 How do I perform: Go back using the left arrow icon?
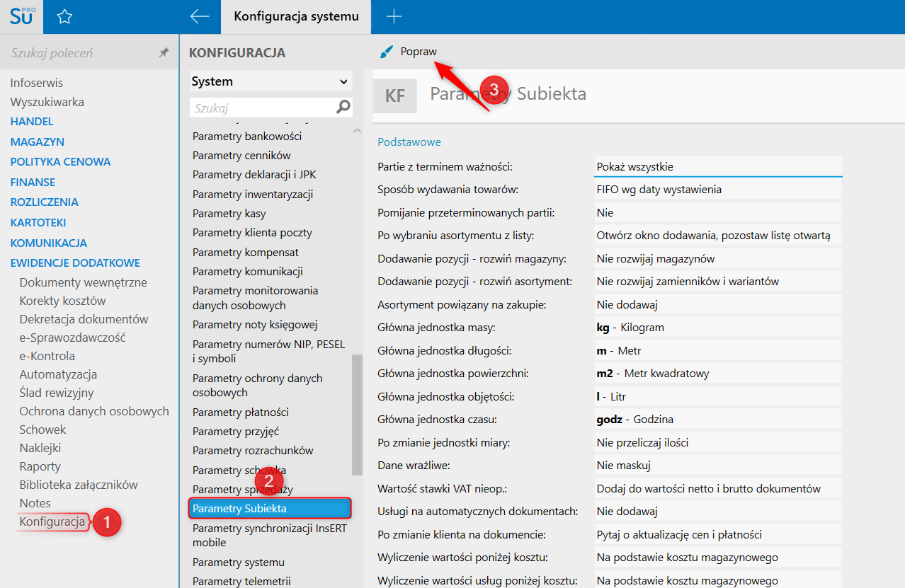click(x=200, y=17)
